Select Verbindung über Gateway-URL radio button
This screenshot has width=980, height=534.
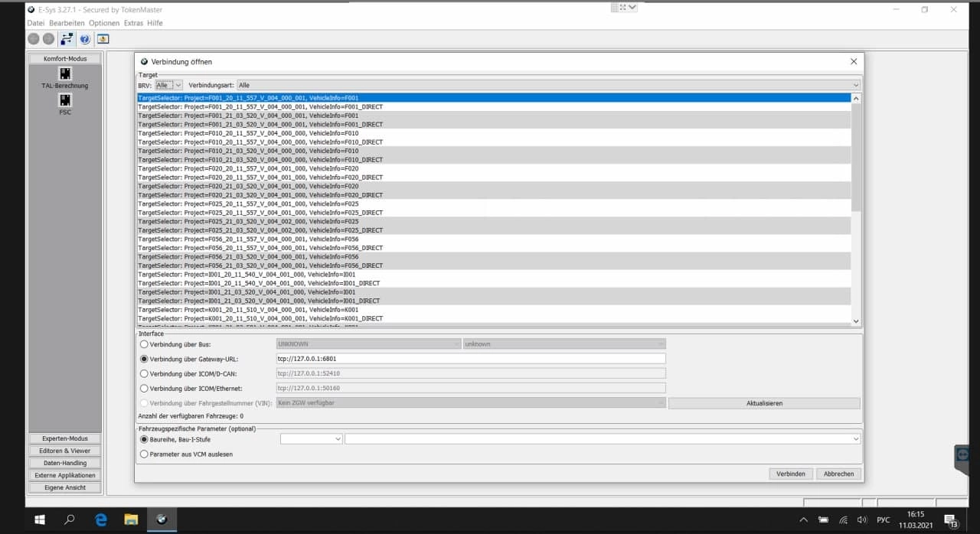[x=144, y=359]
